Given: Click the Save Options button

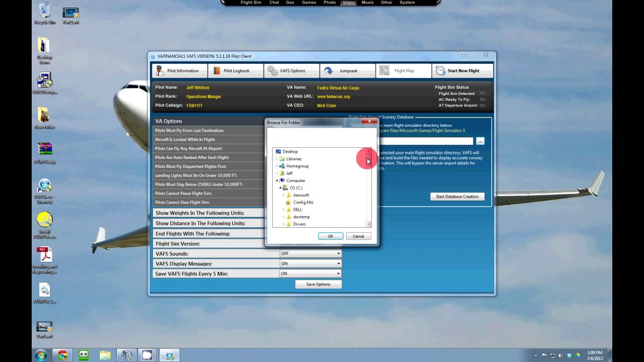Looking at the screenshot, I should pyautogui.click(x=318, y=284).
